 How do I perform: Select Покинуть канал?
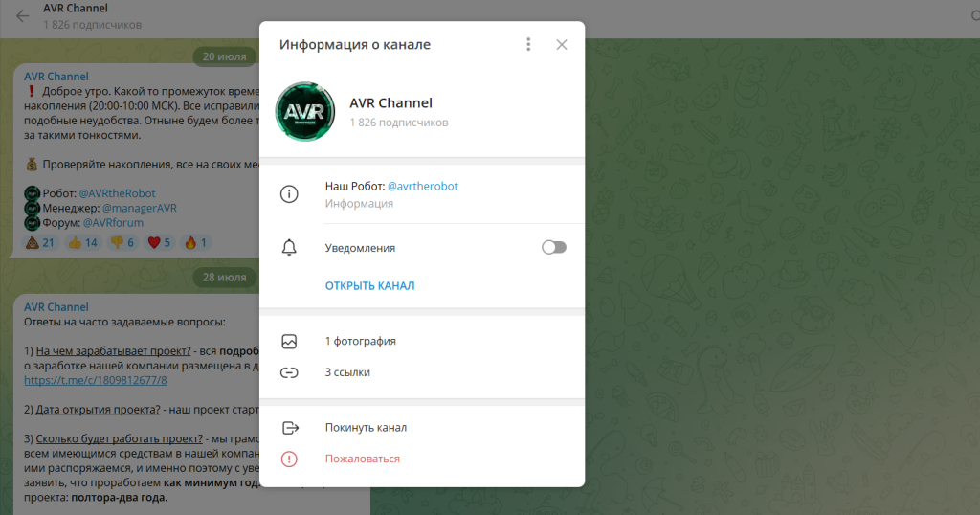point(366,428)
